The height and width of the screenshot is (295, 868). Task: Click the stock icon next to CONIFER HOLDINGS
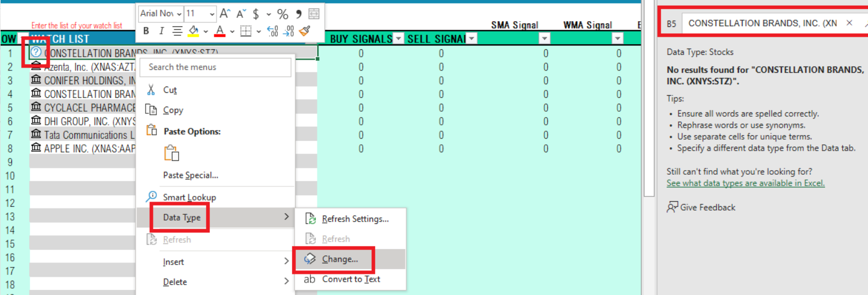36,80
